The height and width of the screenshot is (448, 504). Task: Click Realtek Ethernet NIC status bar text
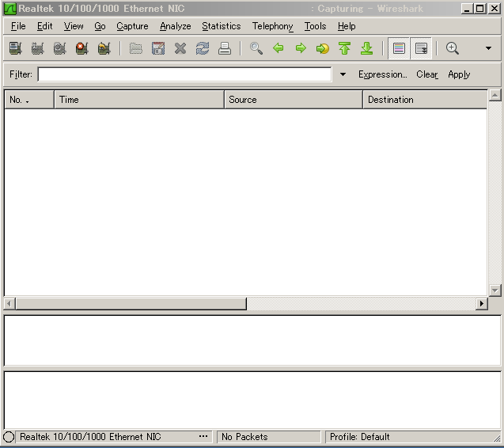click(90, 437)
